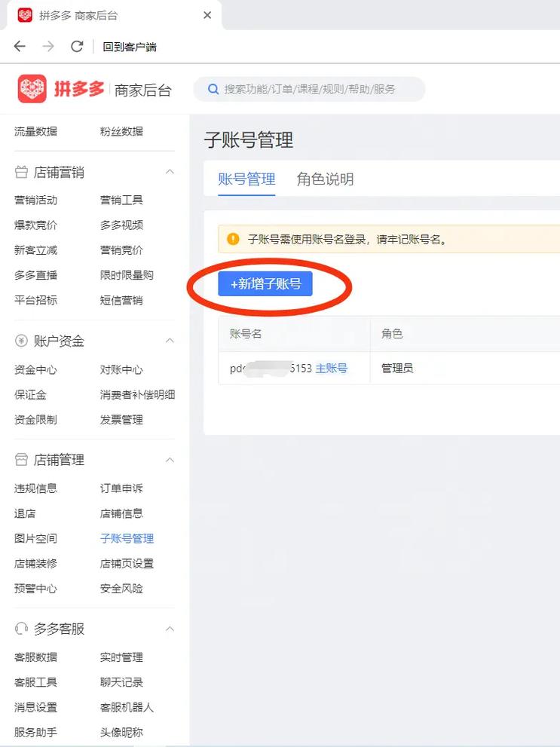560x747 pixels.
Task: Open 店铺页设置
Action: pyautogui.click(x=127, y=564)
